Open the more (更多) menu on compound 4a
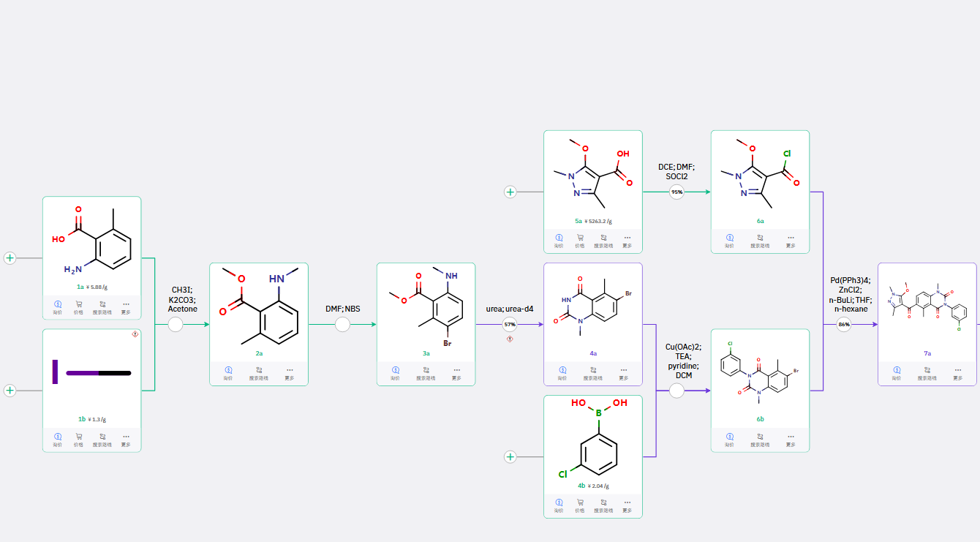 coord(623,371)
